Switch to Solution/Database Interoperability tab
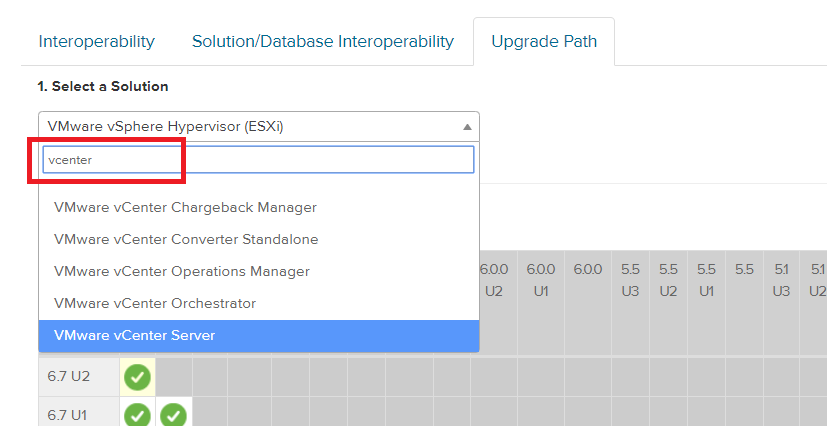Viewport: 827px width, 426px height. (323, 42)
